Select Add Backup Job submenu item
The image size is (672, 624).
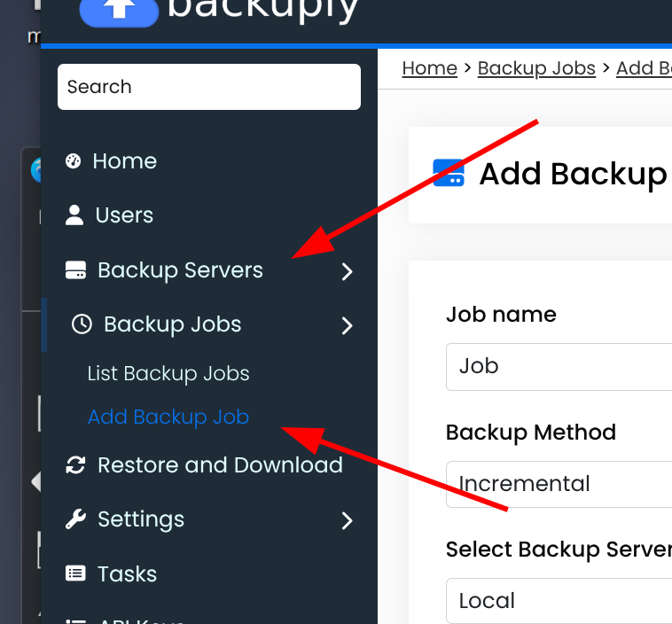coord(168,417)
